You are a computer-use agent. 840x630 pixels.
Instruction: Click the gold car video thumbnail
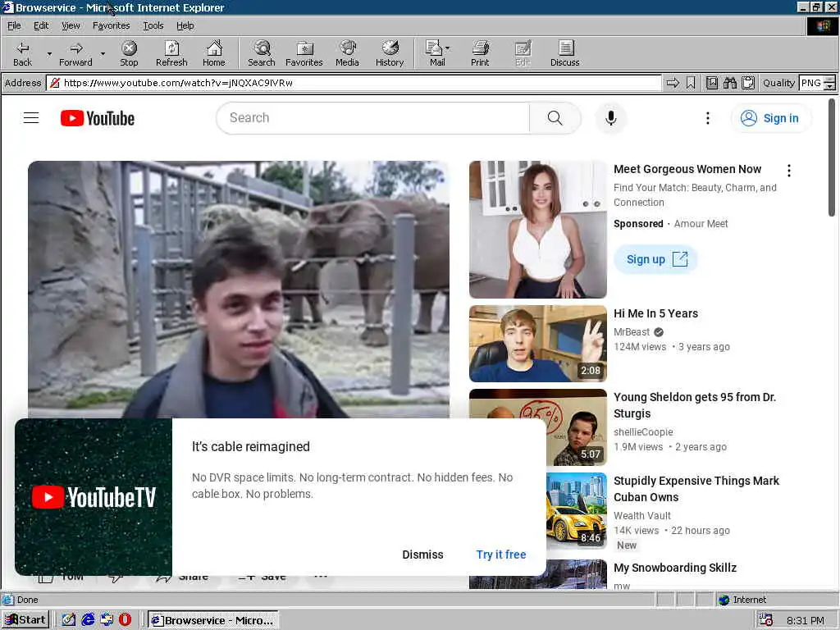pos(577,511)
